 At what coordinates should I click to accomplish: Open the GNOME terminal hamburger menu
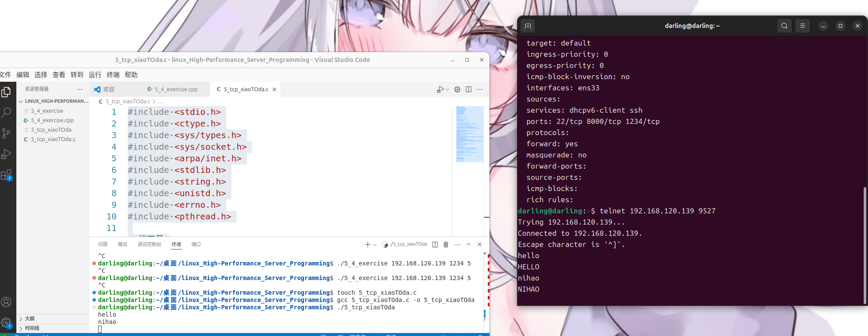pyautogui.click(x=803, y=26)
